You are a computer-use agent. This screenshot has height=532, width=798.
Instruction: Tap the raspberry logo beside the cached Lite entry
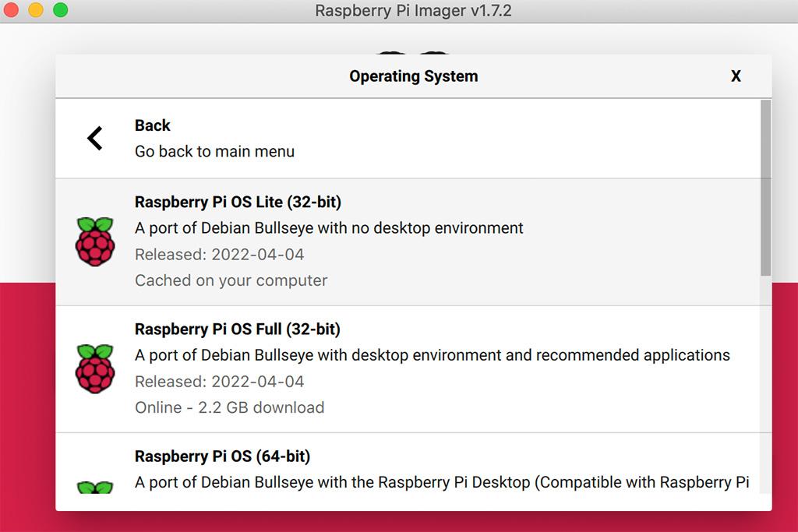point(95,241)
